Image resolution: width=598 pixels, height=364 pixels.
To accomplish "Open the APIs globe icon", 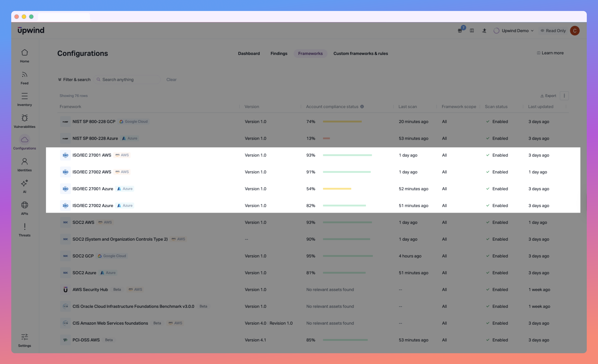I will [x=25, y=205].
